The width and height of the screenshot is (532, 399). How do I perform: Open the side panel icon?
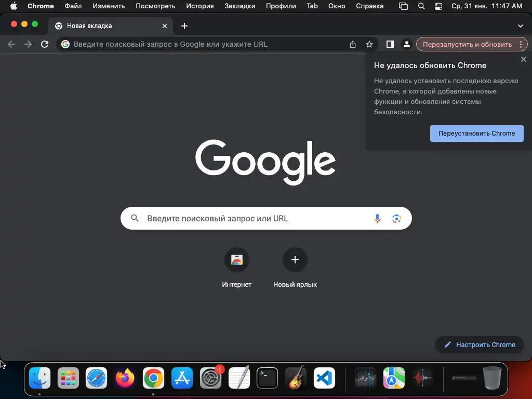(390, 44)
